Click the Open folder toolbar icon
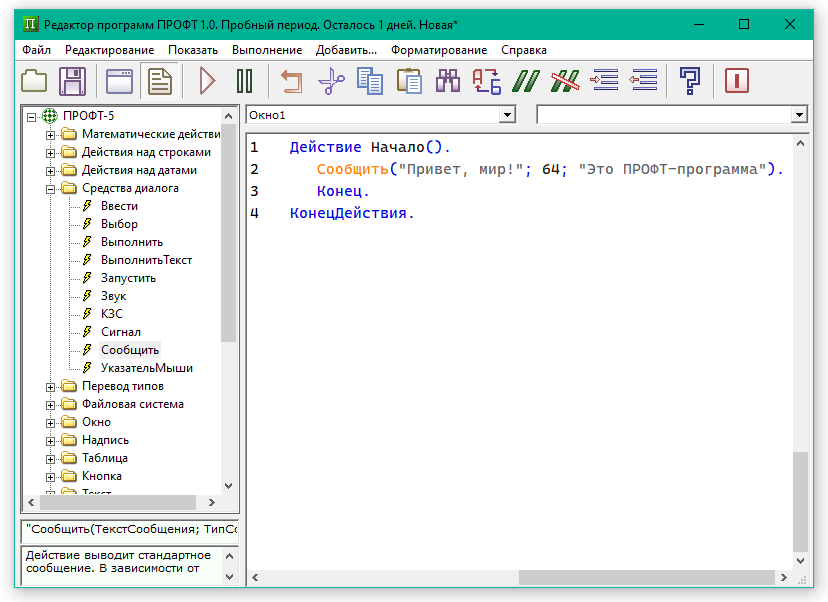 click(x=34, y=81)
